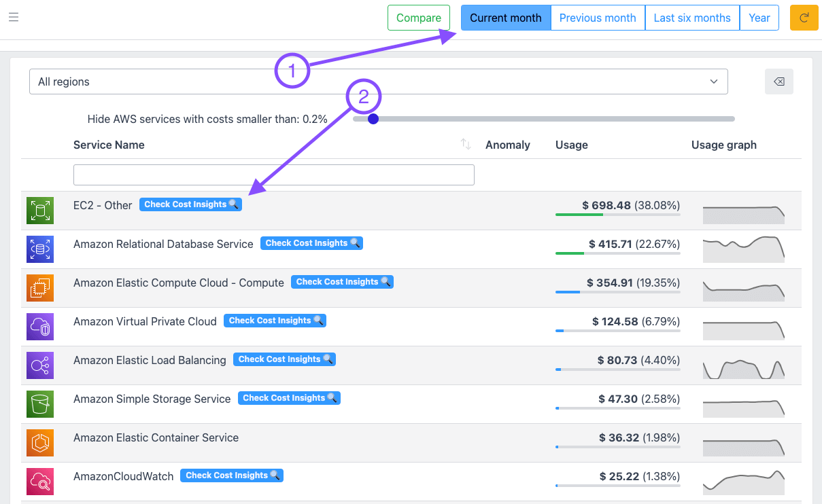Click the Amazon Simple Storage Service name
822x504 pixels.
[152, 399]
